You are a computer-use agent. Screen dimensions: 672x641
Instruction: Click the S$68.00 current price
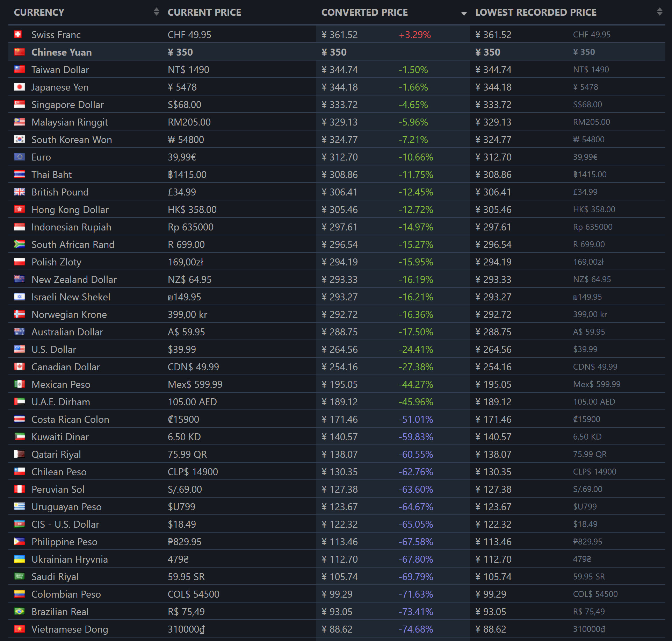click(185, 105)
